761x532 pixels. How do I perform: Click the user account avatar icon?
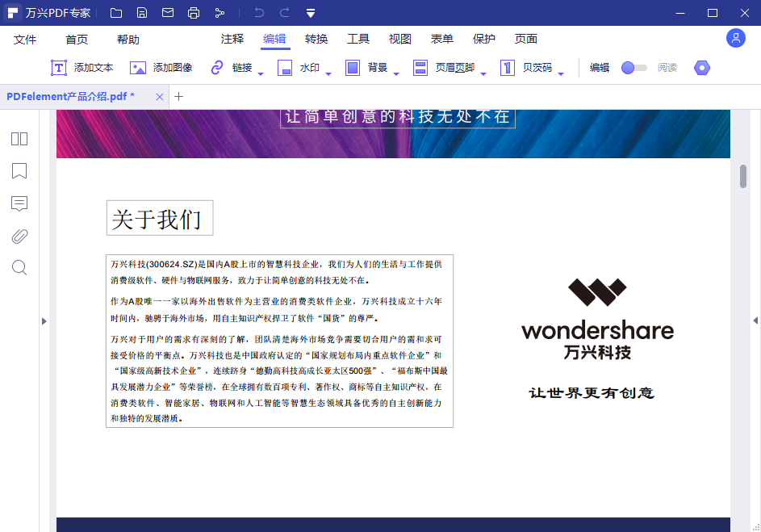[735, 38]
